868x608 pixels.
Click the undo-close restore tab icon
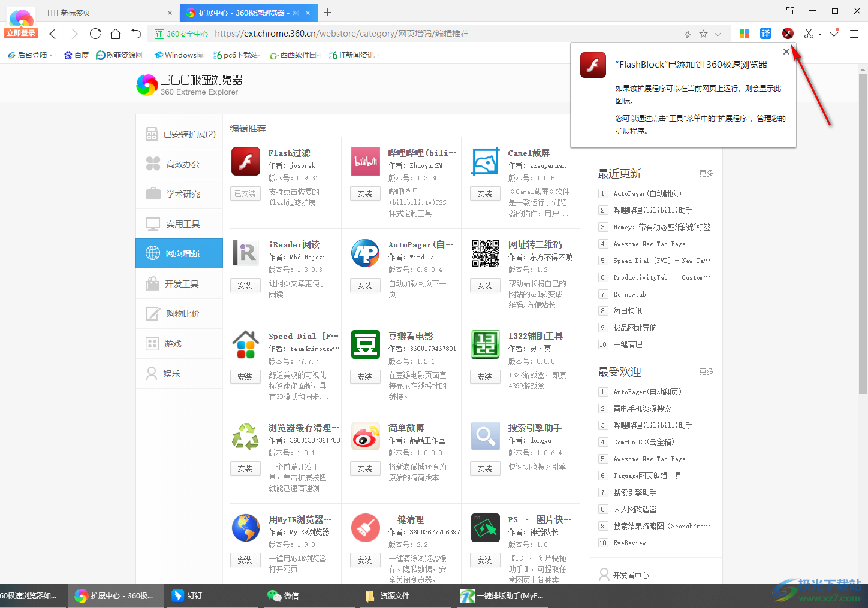click(x=136, y=34)
